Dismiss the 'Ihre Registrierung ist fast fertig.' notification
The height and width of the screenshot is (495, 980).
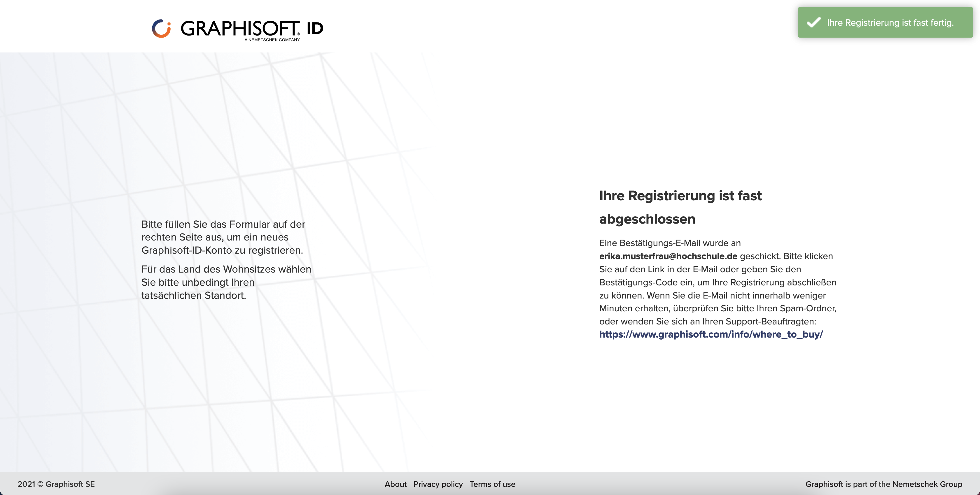(x=885, y=22)
